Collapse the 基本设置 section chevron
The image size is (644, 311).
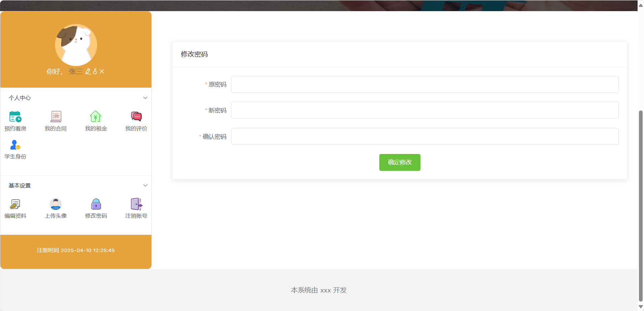pyautogui.click(x=145, y=185)
